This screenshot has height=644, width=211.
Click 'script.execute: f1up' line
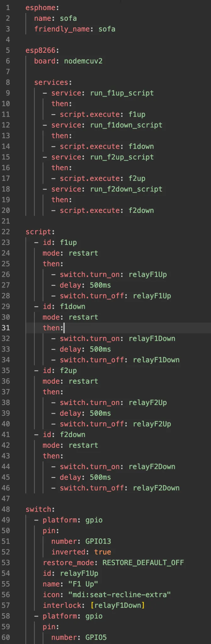(103, 114)
